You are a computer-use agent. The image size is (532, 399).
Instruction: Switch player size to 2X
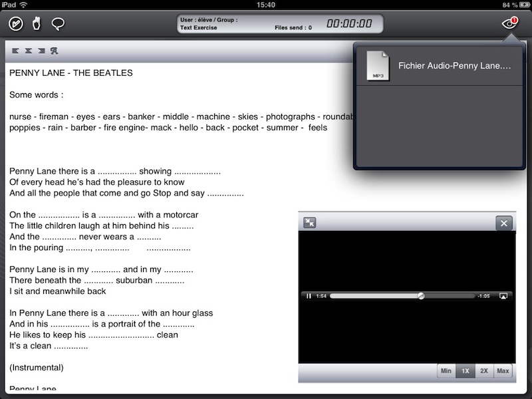(484, 371)
